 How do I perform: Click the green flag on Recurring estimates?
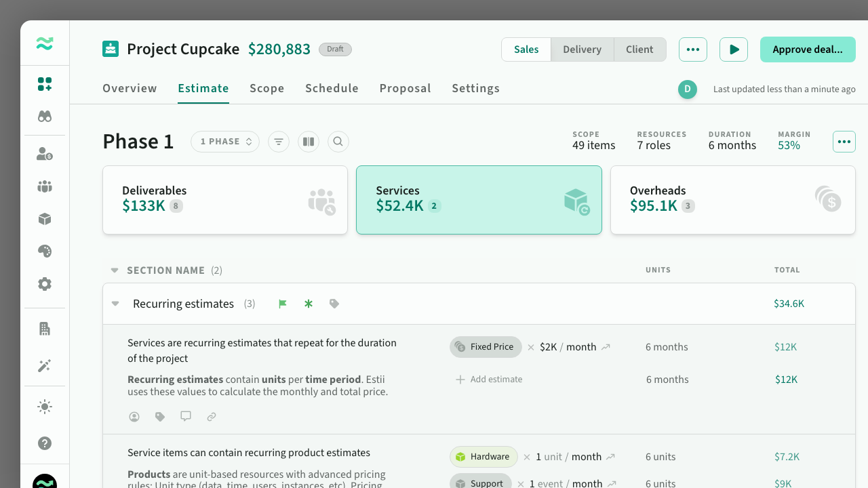tap(283, 304)
